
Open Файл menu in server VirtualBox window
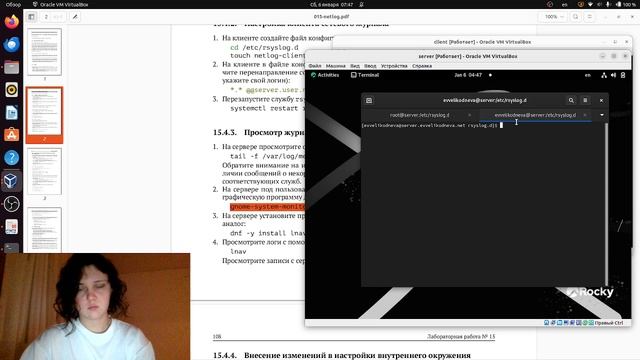[x=315, y=66]
